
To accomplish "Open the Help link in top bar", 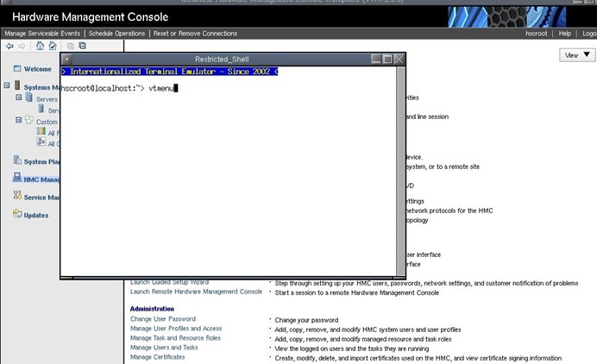I will click(x=564, y=34).
